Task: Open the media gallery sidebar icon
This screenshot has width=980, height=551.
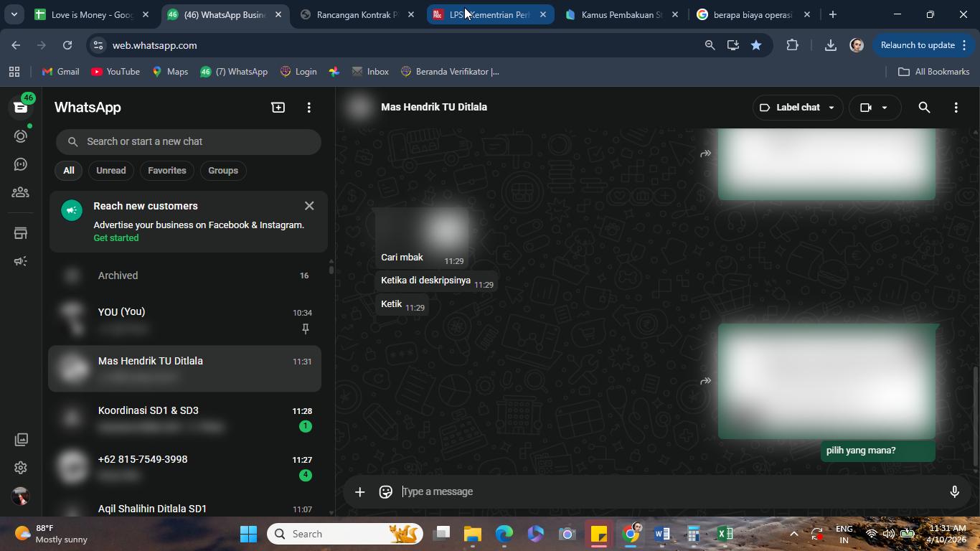Action: 21,439
